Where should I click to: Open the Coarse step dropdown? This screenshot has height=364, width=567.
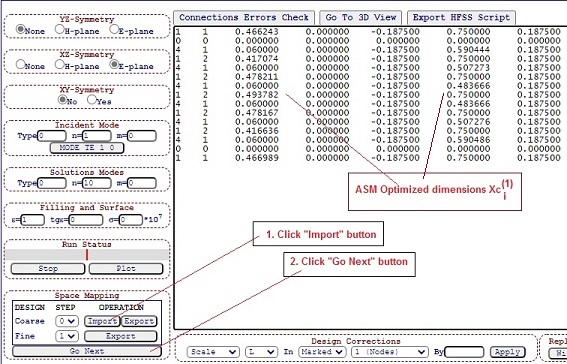67,321
